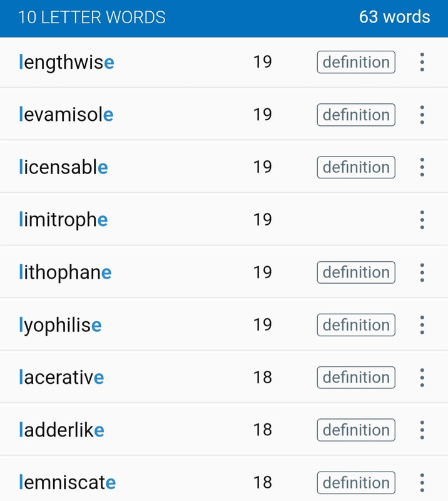
Task: Show definition of lengthwise
Action: coord(356,62)
